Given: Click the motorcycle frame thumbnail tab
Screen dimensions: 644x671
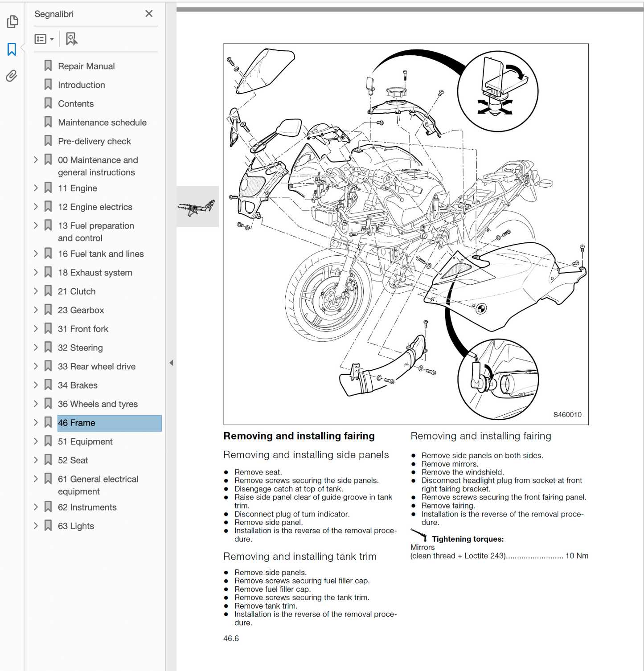Looking at the screenshot, I should (x=197, y=207).
